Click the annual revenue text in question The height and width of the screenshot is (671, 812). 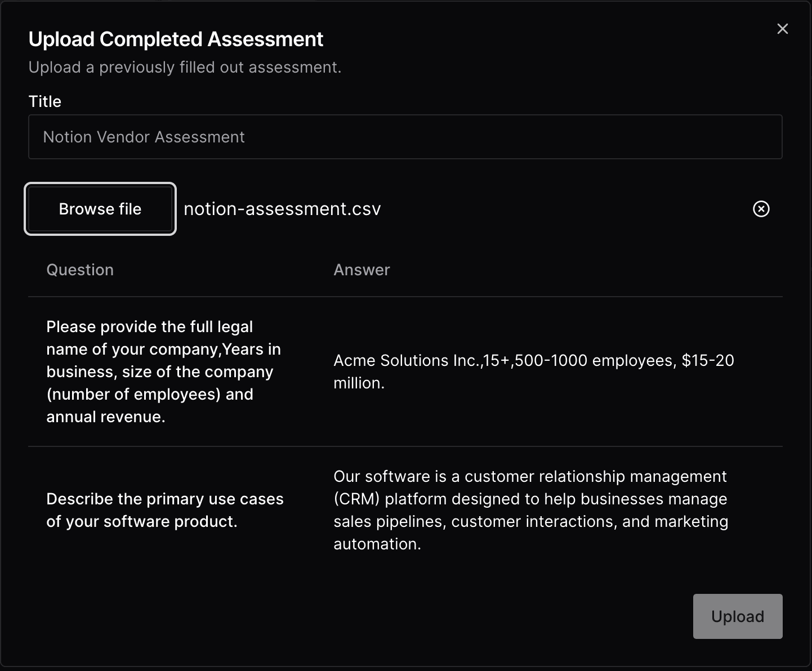[105, 417]
